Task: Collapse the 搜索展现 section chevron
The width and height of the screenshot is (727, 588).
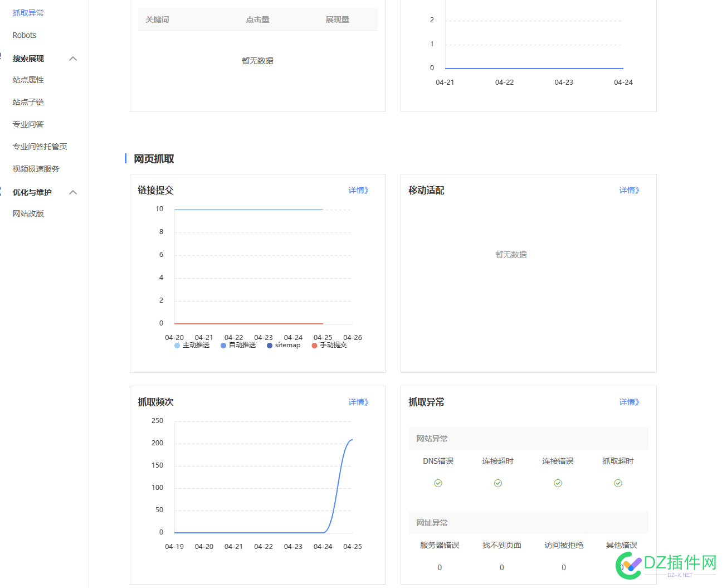Action: pos(73,59)
